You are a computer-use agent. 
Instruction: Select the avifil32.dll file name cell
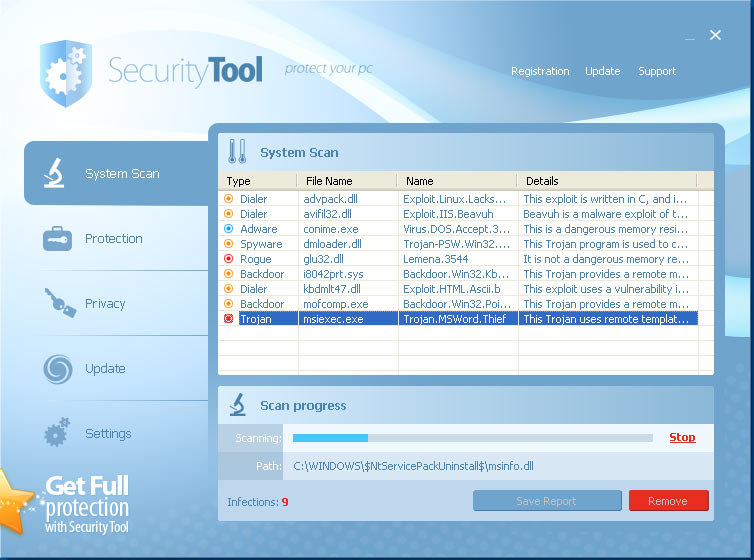pos(327,213)
